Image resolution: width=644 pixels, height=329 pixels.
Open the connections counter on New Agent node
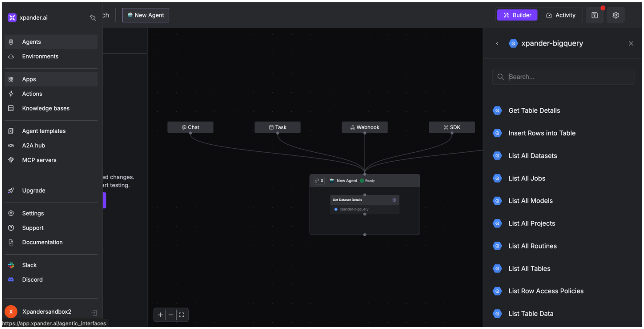319,181
